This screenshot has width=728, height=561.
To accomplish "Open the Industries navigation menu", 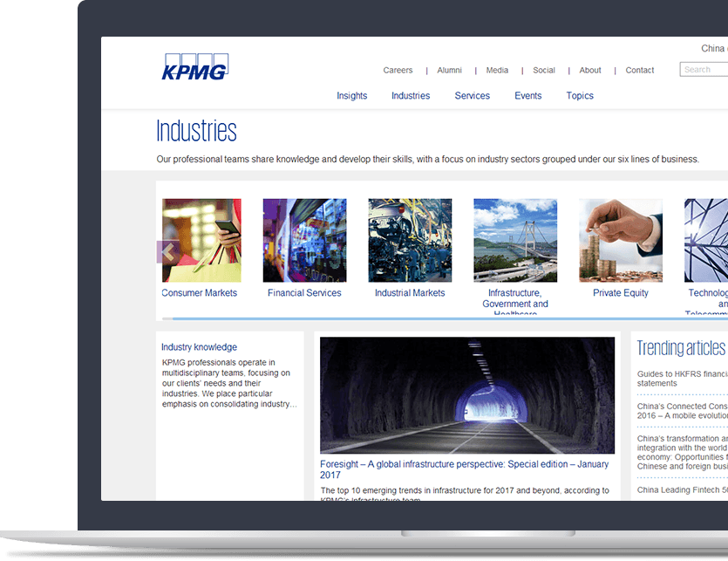I will [410, 96].
